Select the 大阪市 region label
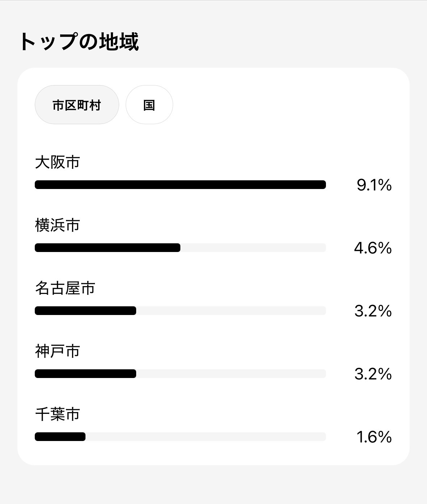 pyautogui.click(x=57, y=162)
